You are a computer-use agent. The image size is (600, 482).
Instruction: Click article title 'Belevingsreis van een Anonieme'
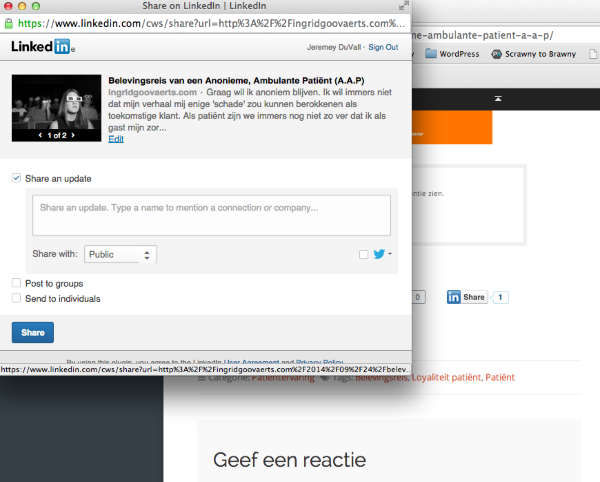236,81
